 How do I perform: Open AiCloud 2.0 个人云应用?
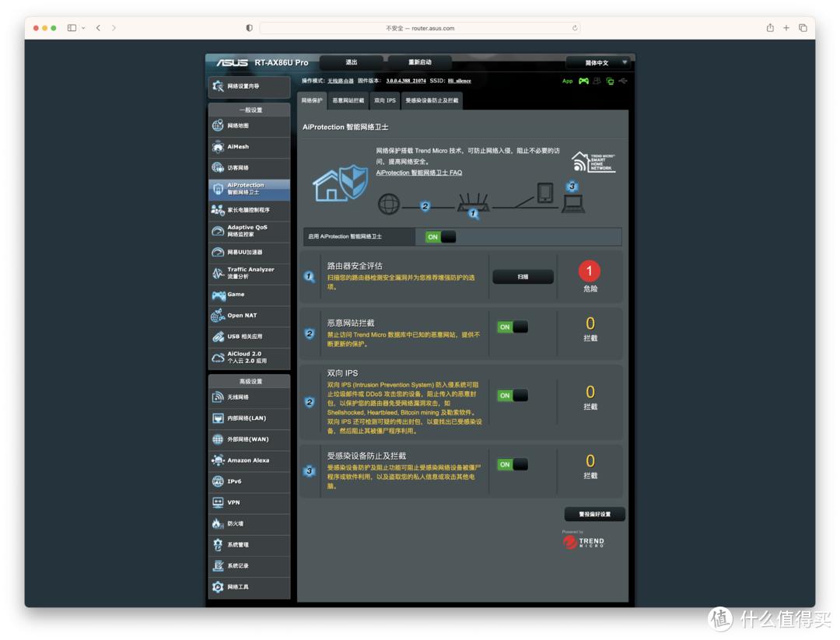[x=241, y=357]
